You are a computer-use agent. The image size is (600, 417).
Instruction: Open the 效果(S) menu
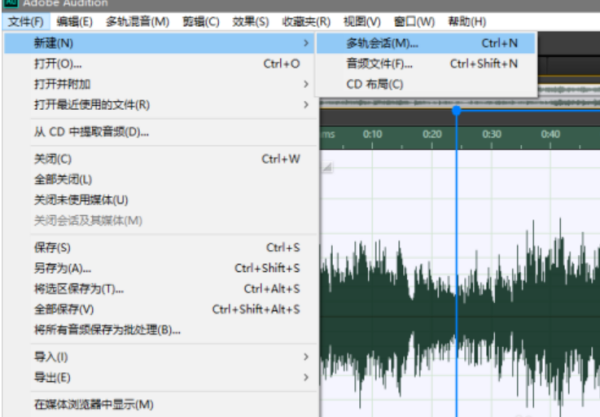251,21
